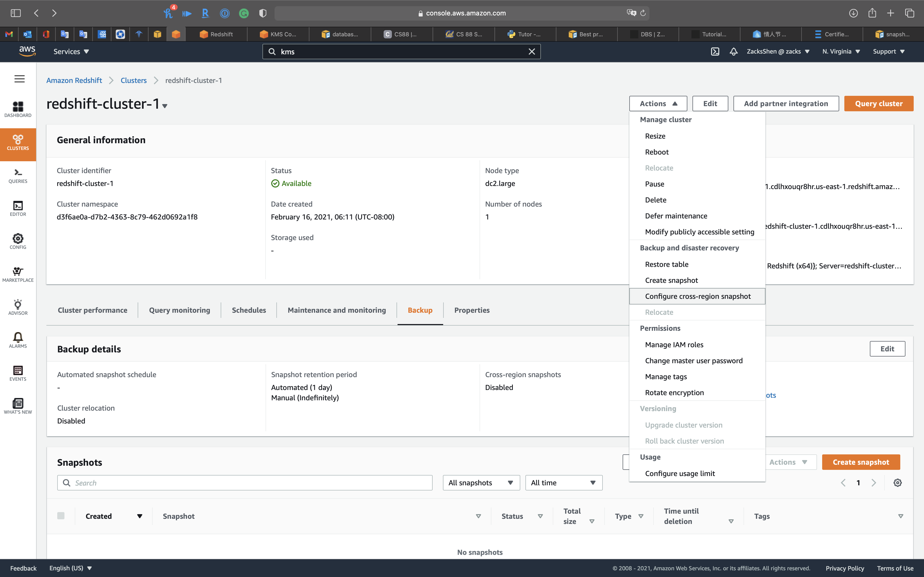The height and width of the screenshot is (577, 924).
Task: Choose Rotate encryption from Actions menu
Action: point(674,392)
